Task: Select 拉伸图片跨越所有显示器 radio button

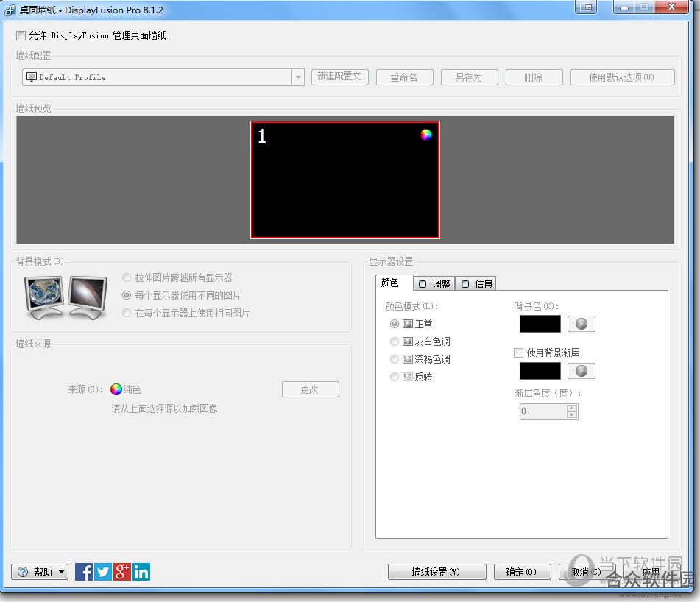Action: point(127,277)
